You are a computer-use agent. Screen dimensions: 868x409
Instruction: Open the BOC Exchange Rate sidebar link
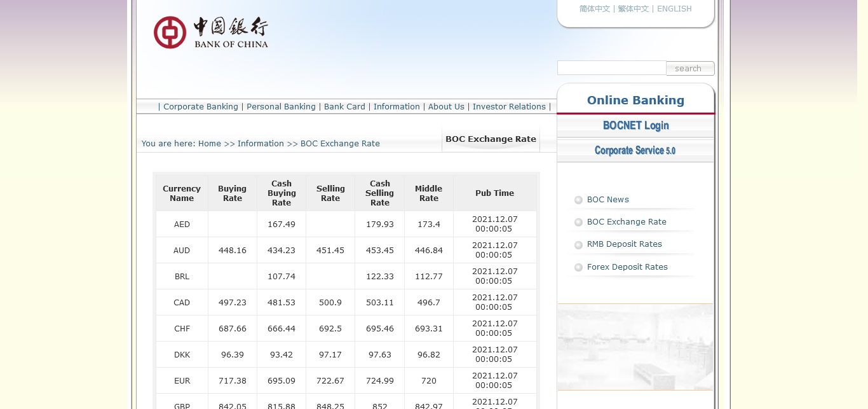point(627,222)
